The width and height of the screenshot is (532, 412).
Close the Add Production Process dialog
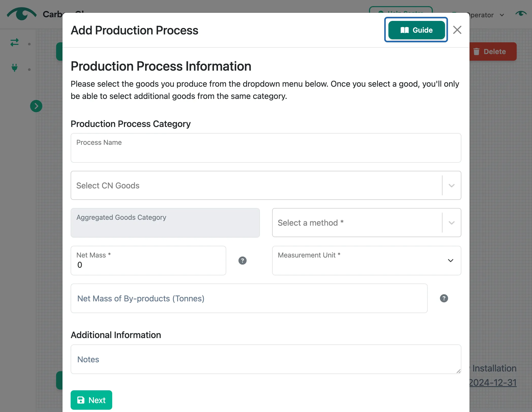(x=457, y=30)
